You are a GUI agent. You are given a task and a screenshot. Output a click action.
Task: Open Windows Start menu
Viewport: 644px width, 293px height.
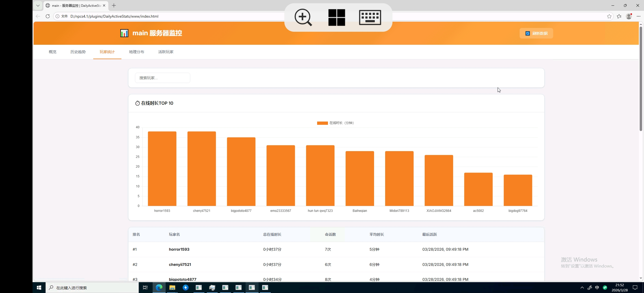[39, 288]
